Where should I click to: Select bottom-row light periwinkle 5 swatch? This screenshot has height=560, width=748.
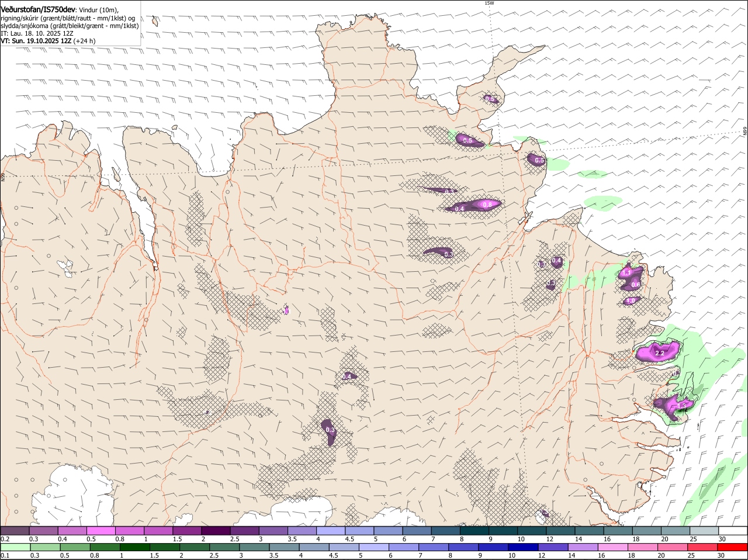(x=374, y=547)
